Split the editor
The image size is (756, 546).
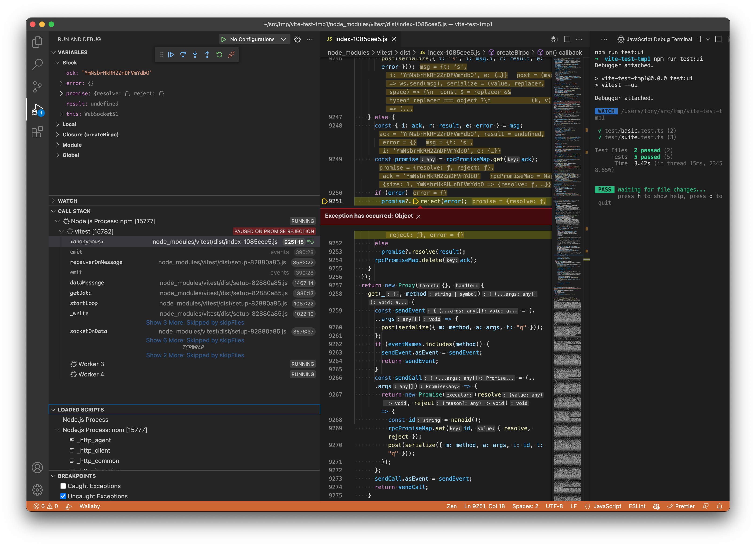coord(567,39)
